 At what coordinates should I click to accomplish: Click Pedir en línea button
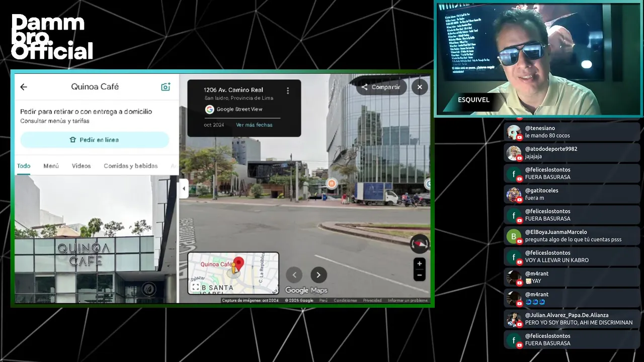tap(95, 140)
